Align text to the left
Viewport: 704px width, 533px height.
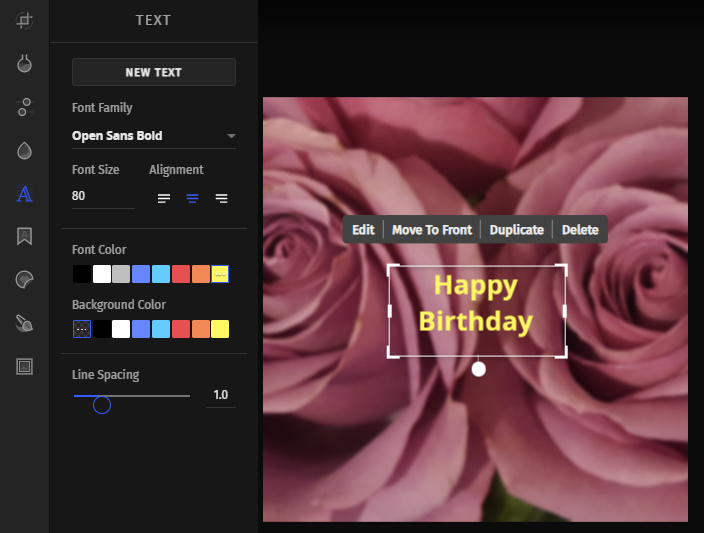[x=164, y=198]
